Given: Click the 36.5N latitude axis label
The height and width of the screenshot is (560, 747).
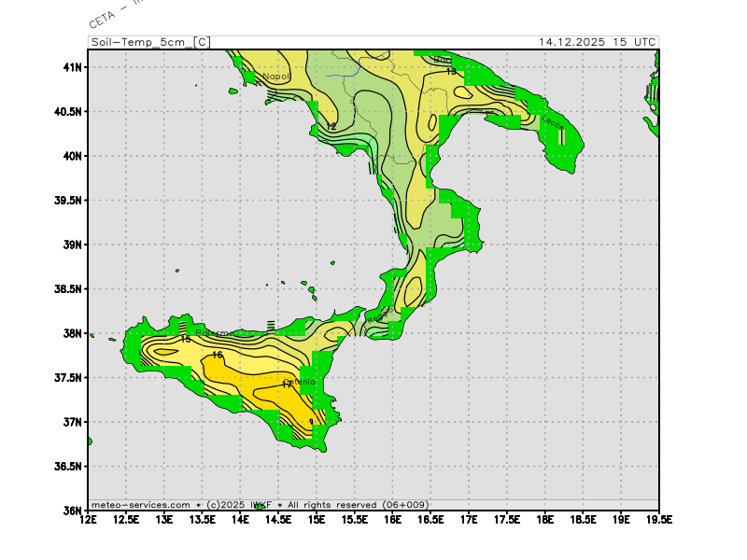Looking at the screenshot, I should 69,466.
